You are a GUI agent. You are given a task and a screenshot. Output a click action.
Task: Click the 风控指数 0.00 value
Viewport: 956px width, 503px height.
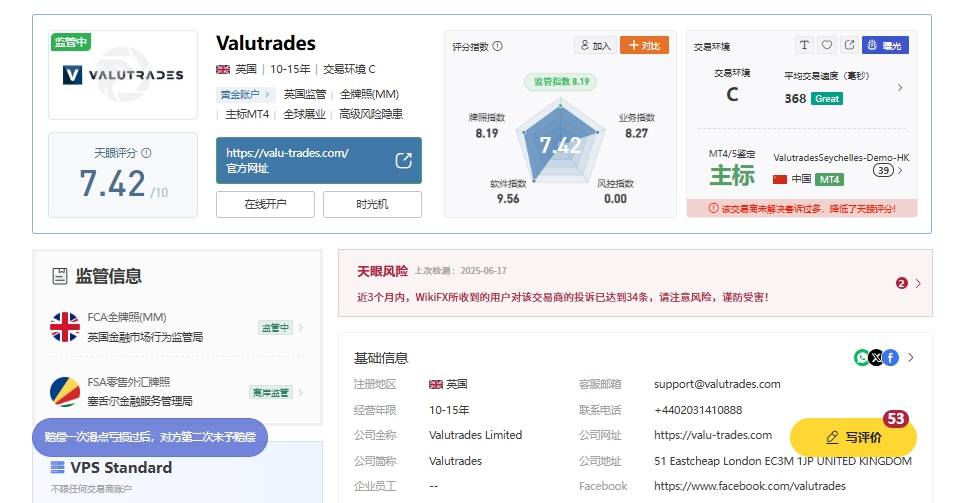click(615, 199)
